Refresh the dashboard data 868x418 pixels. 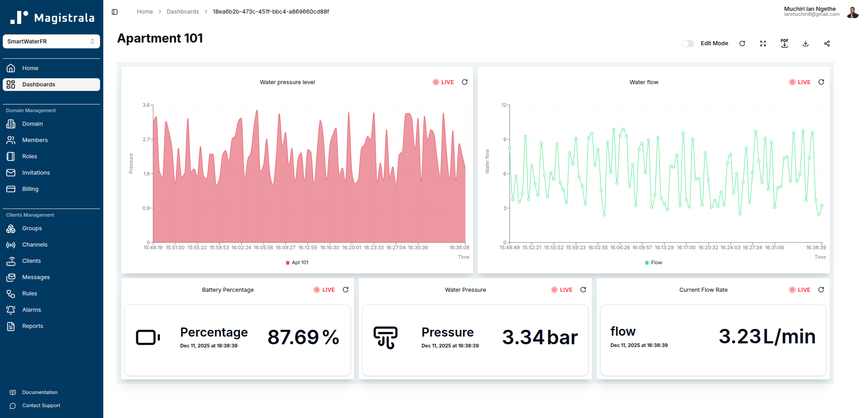[742, 43]
